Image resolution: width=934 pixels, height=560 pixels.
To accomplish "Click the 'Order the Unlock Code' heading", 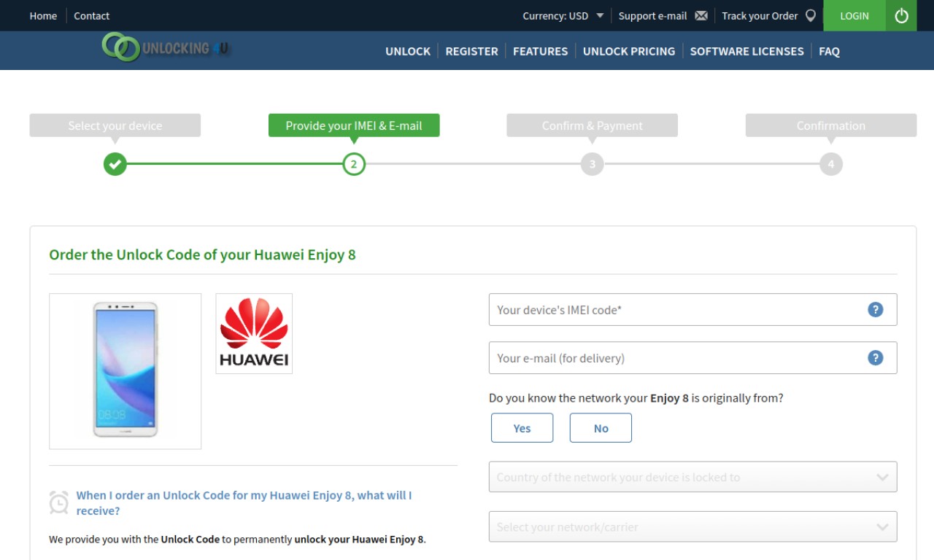I will (x=202, y=255).
